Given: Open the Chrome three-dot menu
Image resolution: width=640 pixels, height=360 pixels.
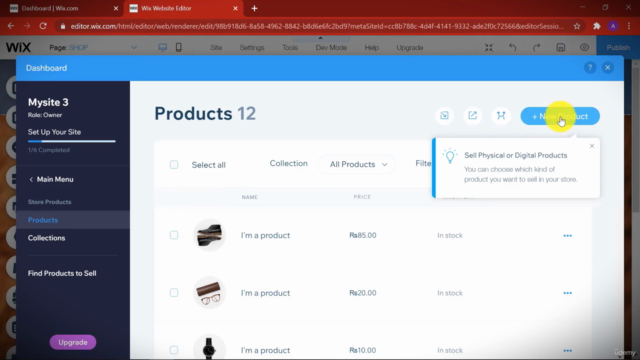Looking at the screenshot, I should click(x=629, y=26).
